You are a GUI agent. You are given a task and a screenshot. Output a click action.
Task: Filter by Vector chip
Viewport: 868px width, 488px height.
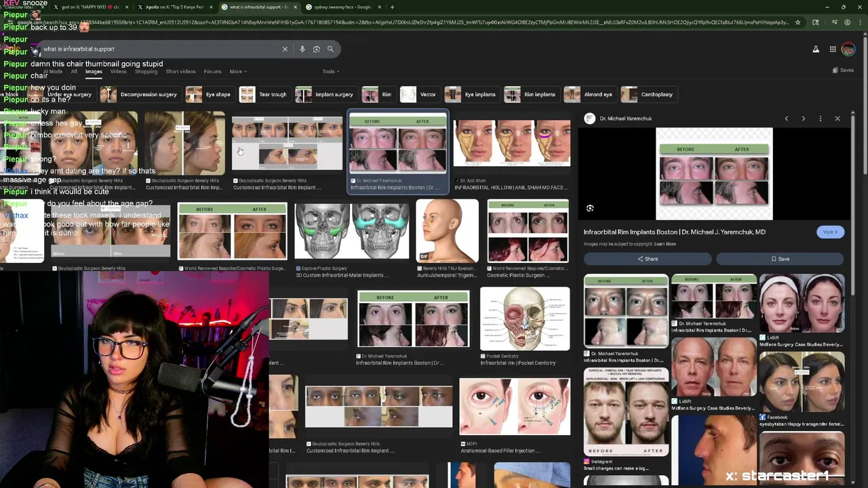[x=419, y=94]
